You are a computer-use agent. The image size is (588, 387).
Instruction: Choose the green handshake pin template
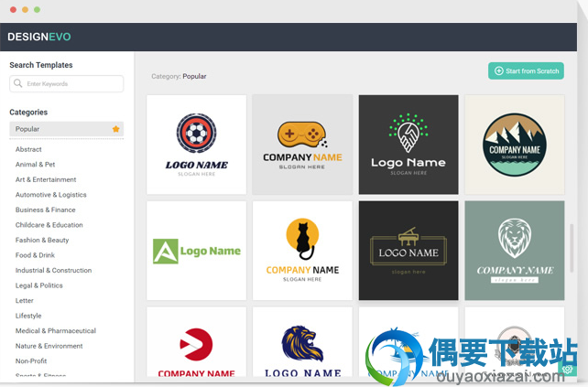coord(408,145)
